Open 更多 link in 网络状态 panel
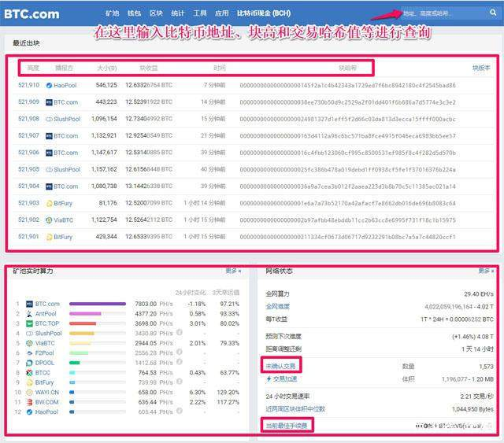504x443 pixels. (x=486, y=271)
